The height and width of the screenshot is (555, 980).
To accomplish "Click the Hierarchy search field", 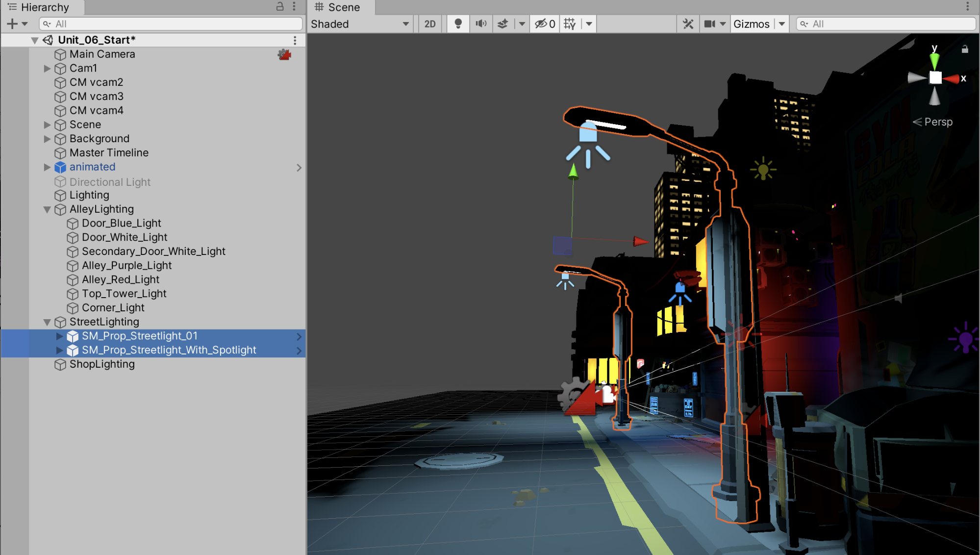I will point(172,24).
